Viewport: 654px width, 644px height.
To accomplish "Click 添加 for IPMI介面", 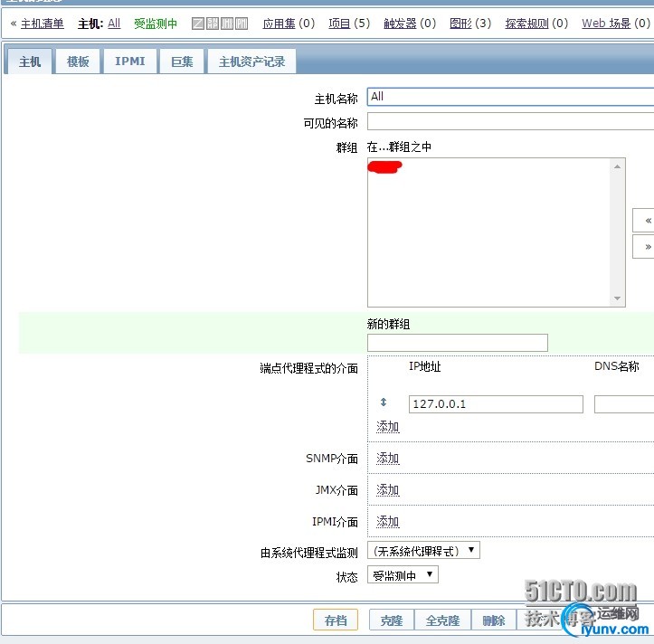I will [x=388, y=521].
